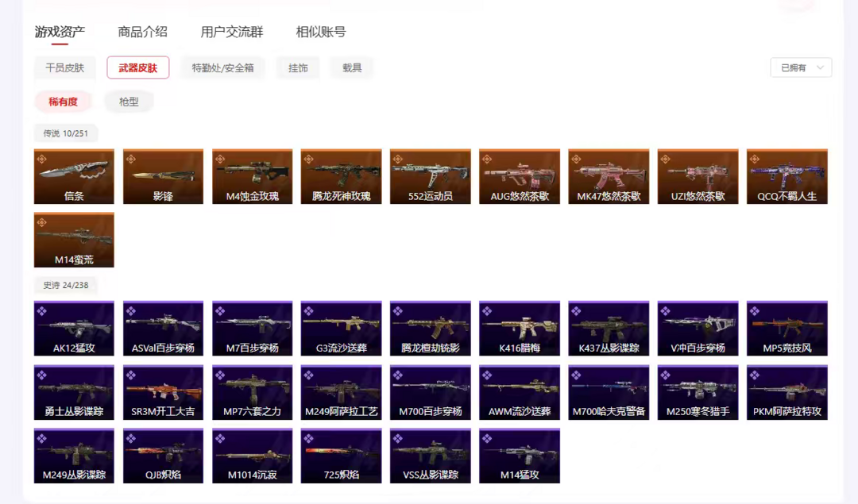Open the M700百步穿杨 skin
Image resolution: width=858 pixels, height=504 pixels.
[430, 393]
